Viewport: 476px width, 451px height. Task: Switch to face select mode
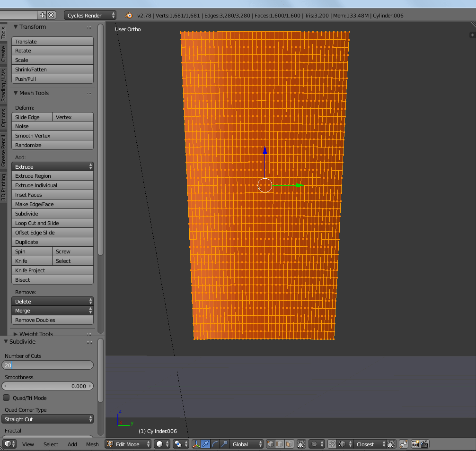point(289,443)
